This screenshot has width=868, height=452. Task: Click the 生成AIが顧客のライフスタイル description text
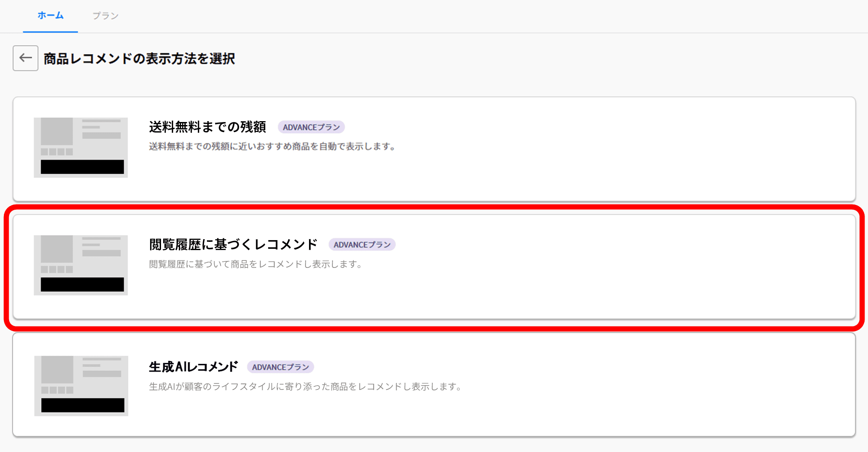(x=305, y=386)
